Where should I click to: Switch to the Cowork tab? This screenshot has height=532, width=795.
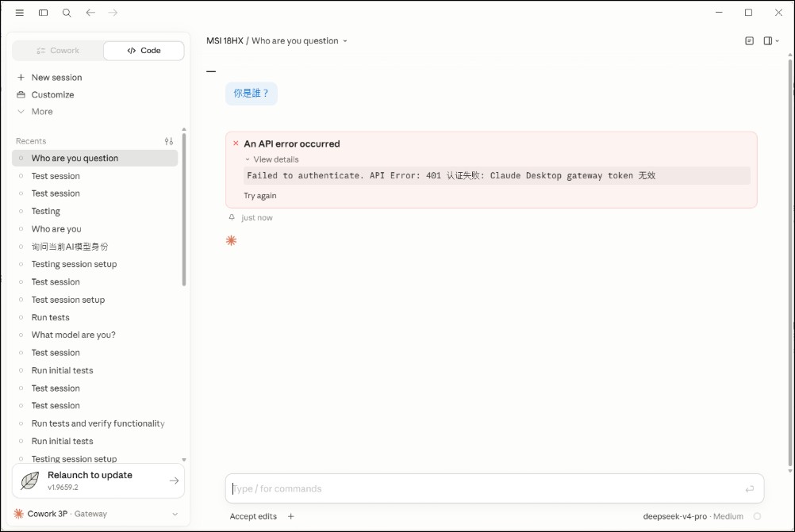coord(58,51)
